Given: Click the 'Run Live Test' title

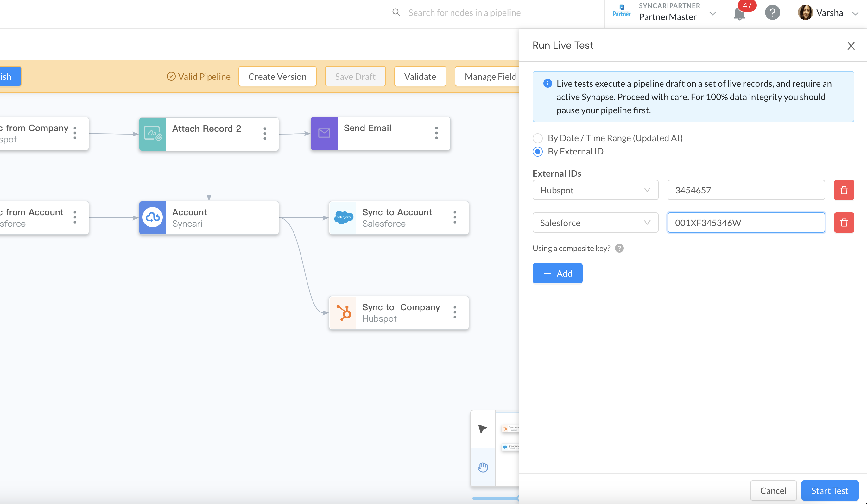Looking at the screenshot, I should (563, 45).
